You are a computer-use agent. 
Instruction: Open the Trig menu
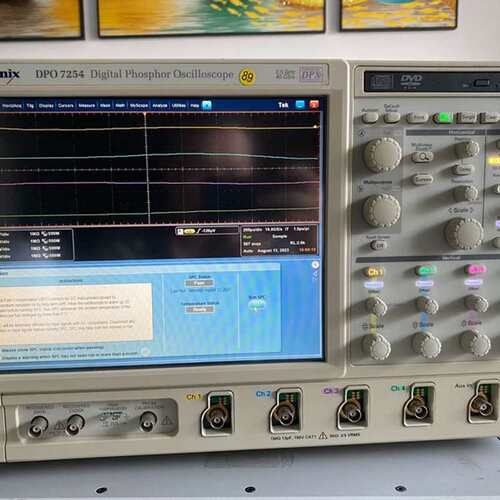30,106
